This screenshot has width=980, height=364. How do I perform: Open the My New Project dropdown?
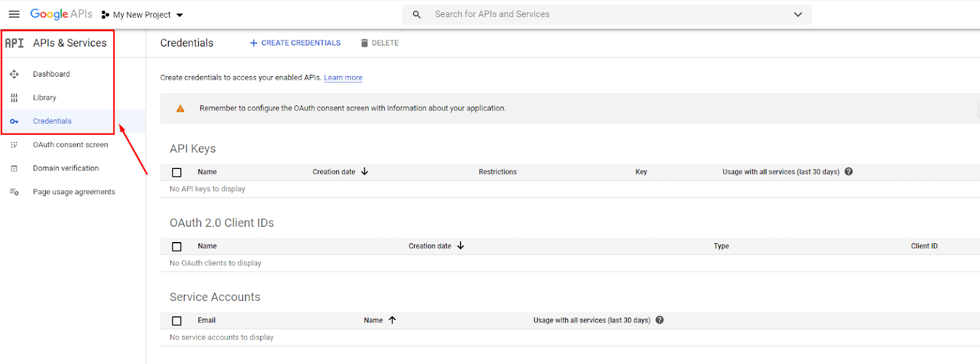click(x=143, y=15)
